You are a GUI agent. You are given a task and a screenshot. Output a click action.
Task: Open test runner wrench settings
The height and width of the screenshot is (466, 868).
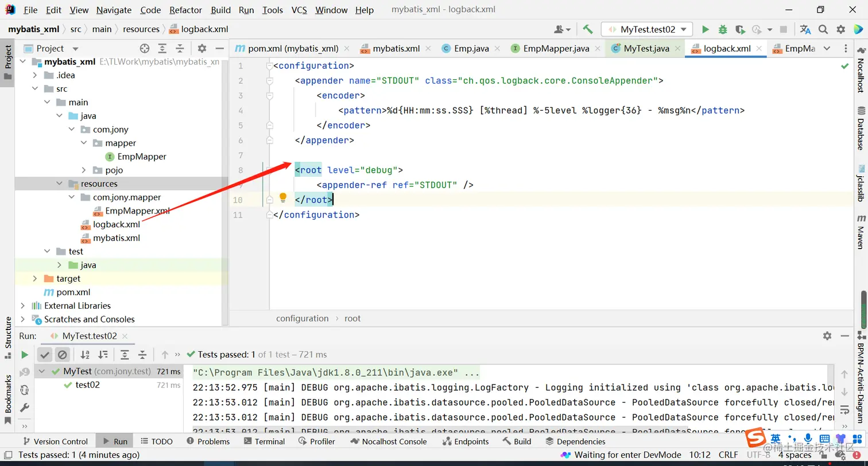(x=25, y=407)
